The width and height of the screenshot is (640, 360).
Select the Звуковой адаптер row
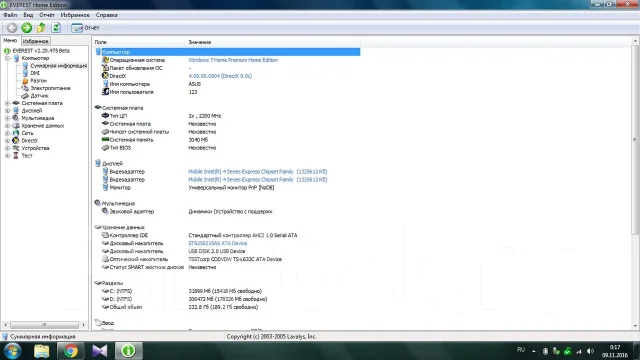pyautogui.click(x=227, y=211)
